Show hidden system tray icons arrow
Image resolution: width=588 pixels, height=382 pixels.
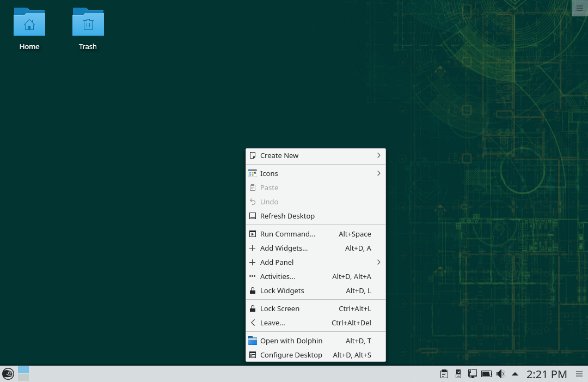(x=515, y=374)
